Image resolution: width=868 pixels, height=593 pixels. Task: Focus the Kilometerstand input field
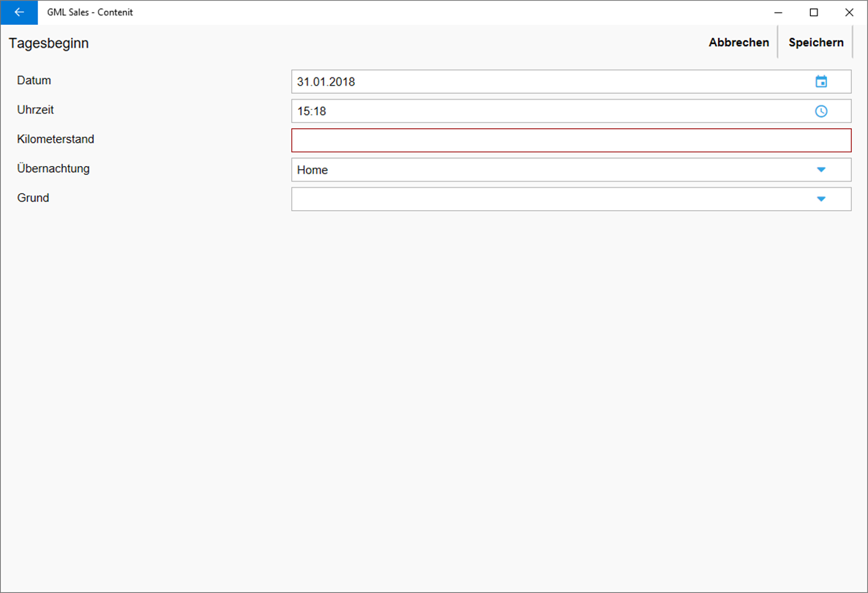[572, 141]
